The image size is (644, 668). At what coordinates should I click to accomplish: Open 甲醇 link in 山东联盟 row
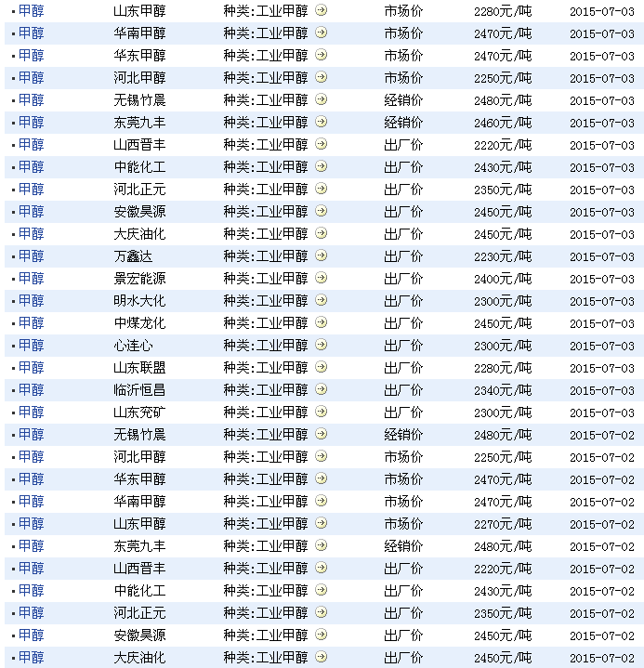pyautogui.click(x=31, y=368)
